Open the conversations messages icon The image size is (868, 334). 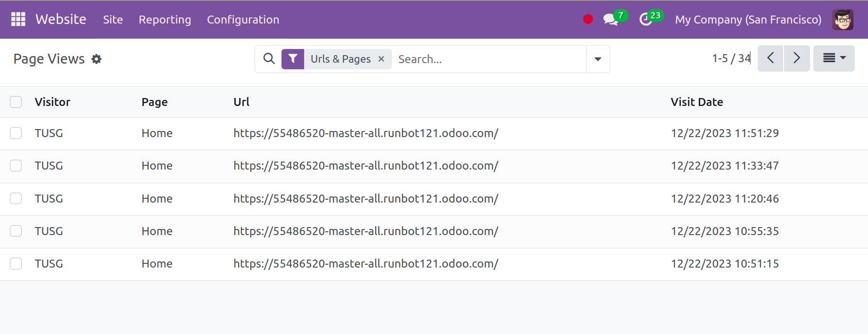[x=611, y=19]
